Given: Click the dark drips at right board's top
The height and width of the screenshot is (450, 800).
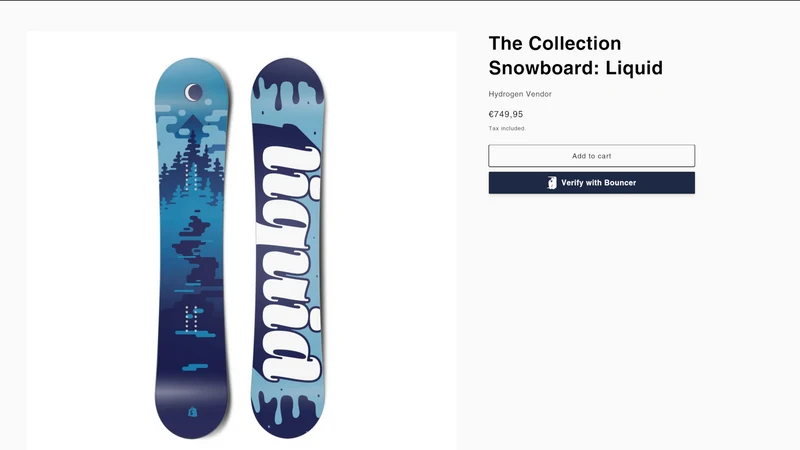Looking at the screenshot, I should click(x=288, y=84).
